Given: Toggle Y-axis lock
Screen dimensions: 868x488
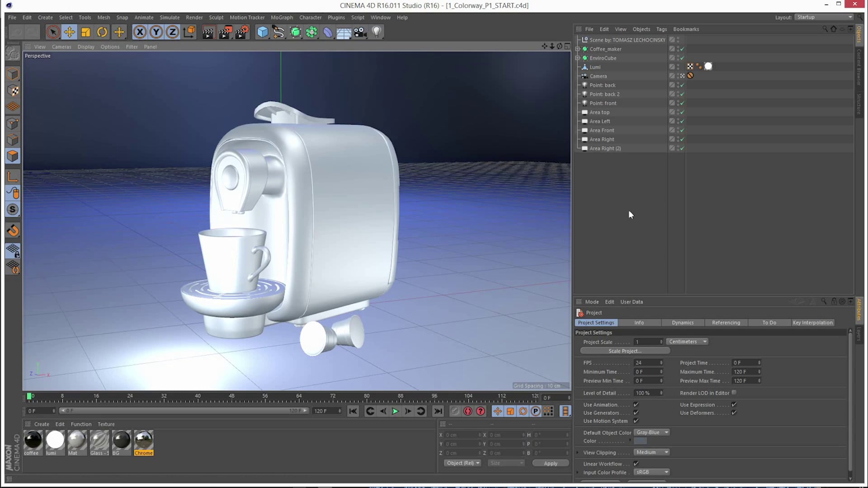Looking at the screenshot, I should [156, 32].
